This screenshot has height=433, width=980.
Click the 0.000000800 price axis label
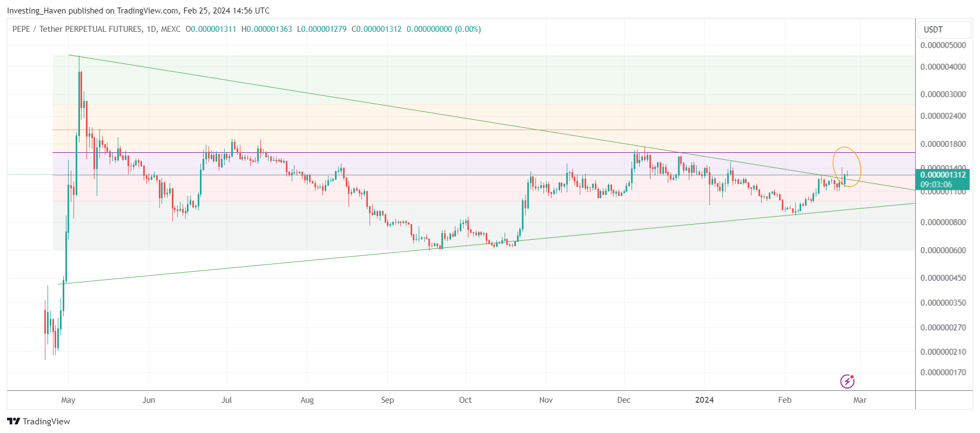click(x=943, y=222)
